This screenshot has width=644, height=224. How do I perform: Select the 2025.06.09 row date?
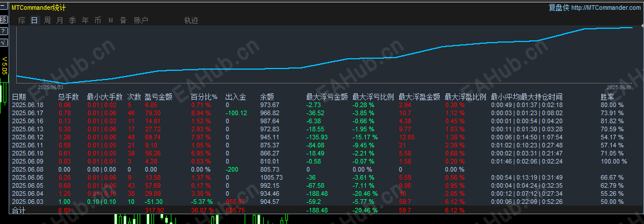pos(28,161)
